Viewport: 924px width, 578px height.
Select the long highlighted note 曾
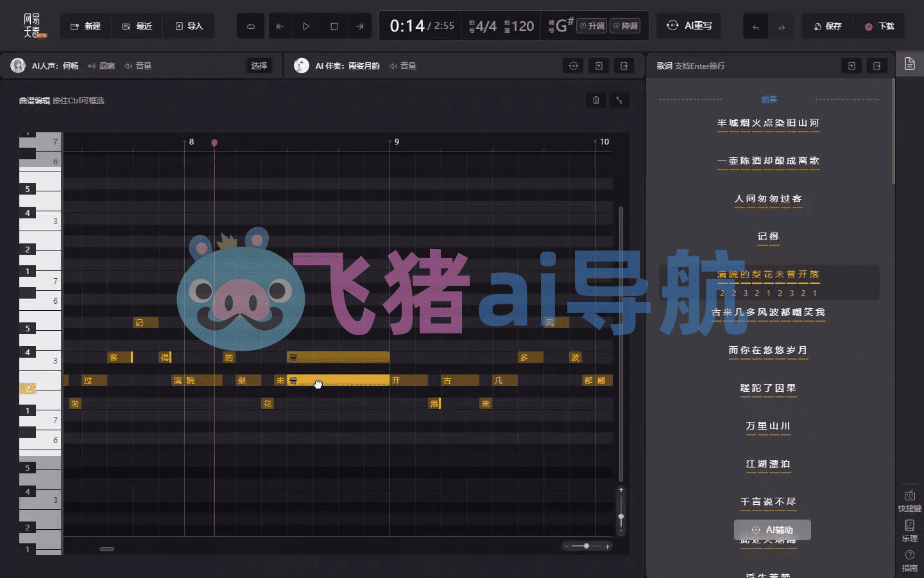coord(338,380)
